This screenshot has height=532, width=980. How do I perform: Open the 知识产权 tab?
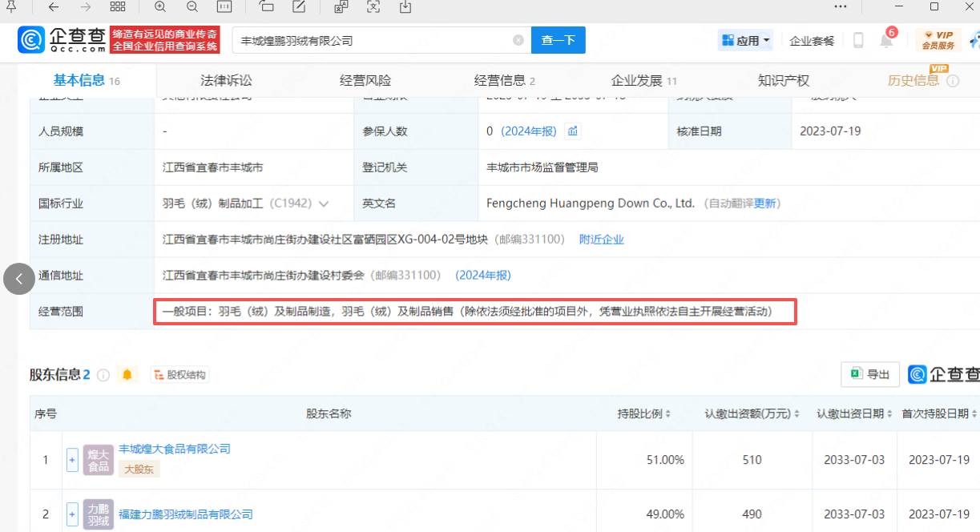pyautogui.click(x=783, y=80)
